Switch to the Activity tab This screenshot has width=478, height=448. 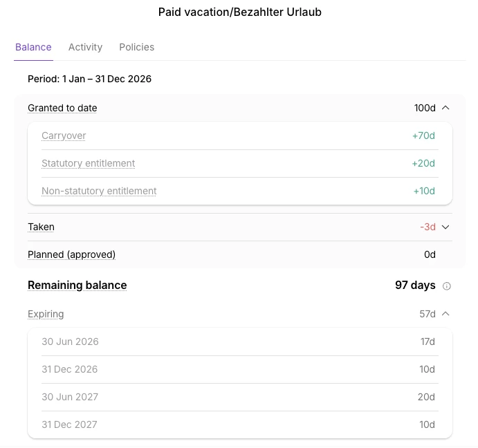(85, 47)
